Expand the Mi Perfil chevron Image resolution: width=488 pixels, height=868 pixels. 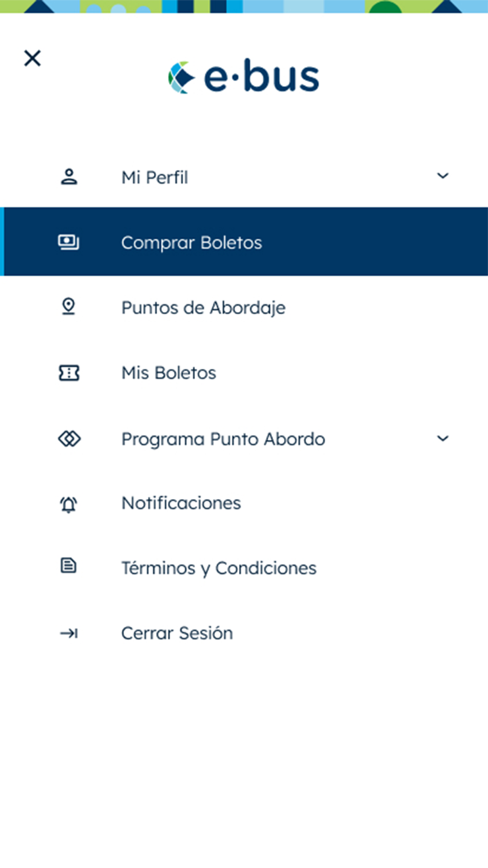(443, 176)
